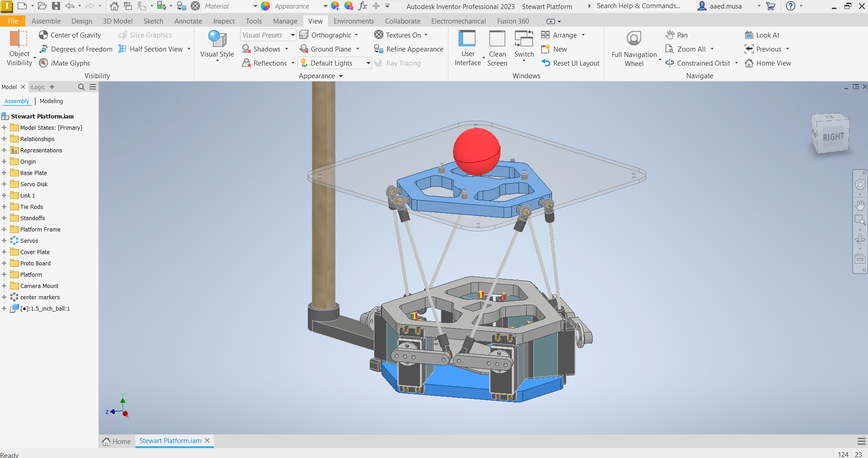Screen dimensions: 868x458
Task: Click the ViewCube RIGHT face
Action: [833, 137]
